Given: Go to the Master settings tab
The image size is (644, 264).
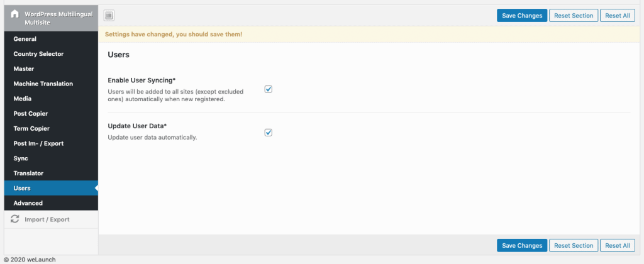Looking at the screenshot, I should coord(24,69).
